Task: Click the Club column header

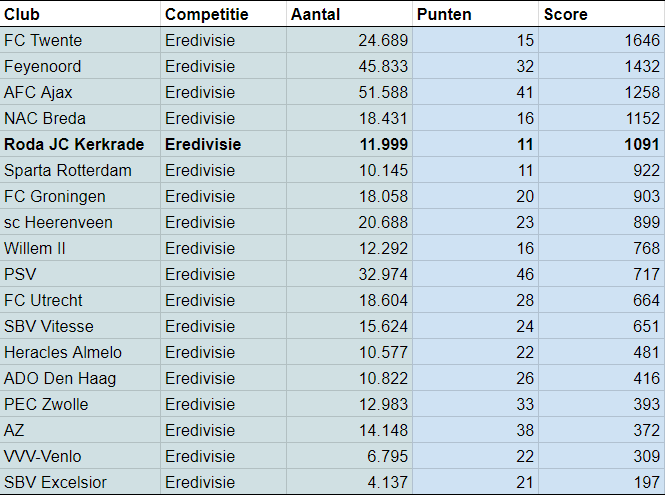Action: [x=80, y=14]
